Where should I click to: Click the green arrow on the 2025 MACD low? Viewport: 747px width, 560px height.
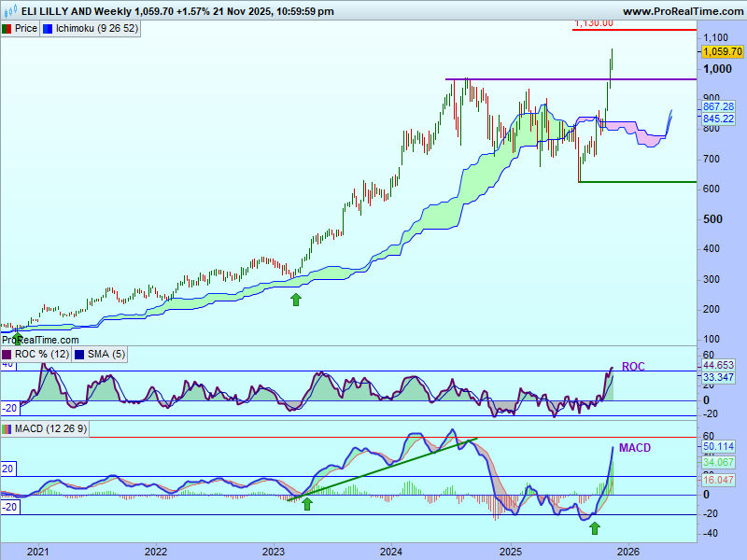594,528
